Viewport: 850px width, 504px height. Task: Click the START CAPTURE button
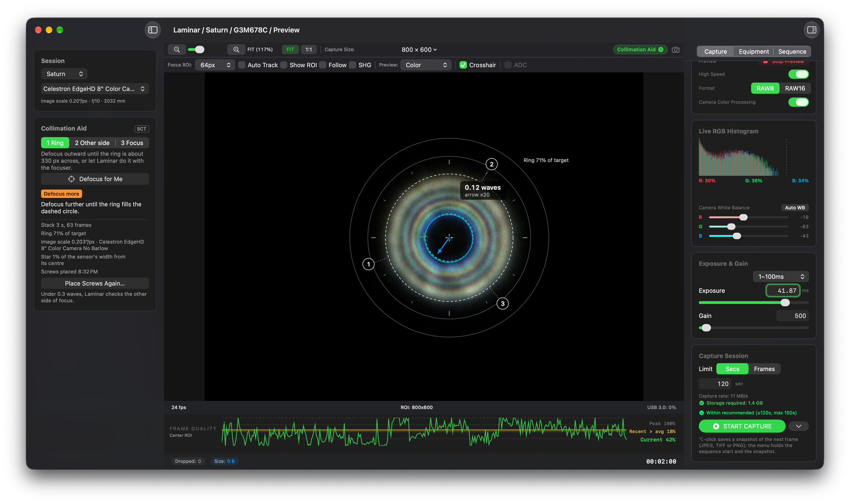(x=742, y=426)
